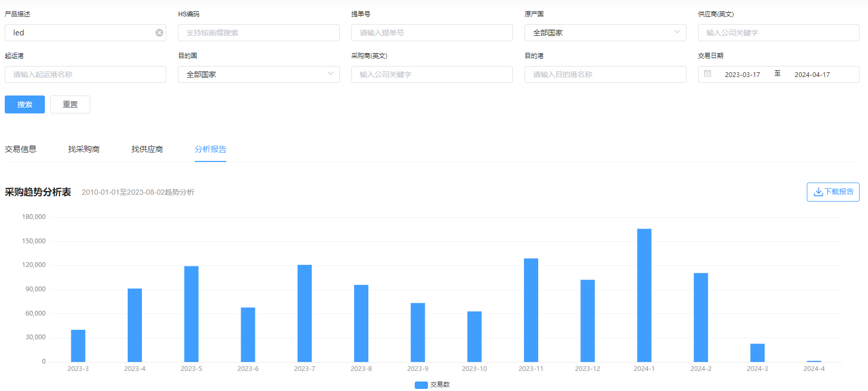Expand the 原产国 dropdown arrow
Screen dimensions: 868x391
[x=677, y=32]
